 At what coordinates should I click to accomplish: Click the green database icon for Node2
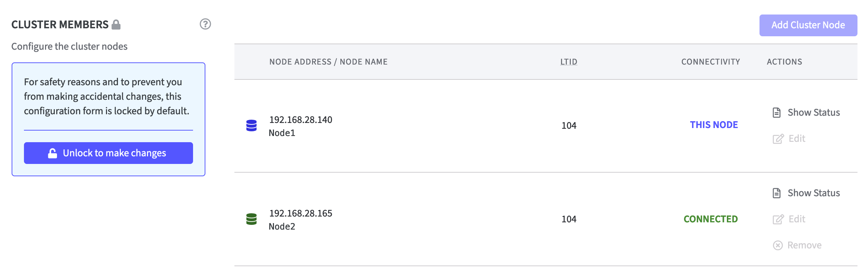pos(251,219)
